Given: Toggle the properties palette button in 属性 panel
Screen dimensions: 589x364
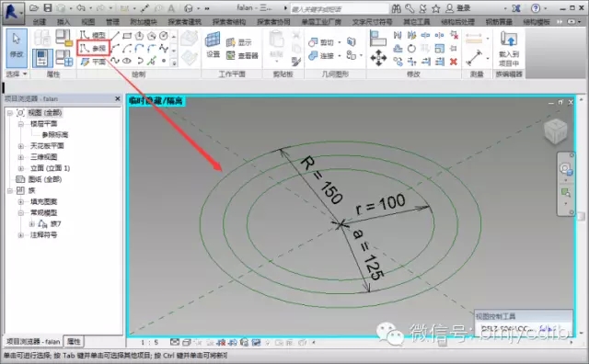Looking at the screenshot, I should click(42, 57).
